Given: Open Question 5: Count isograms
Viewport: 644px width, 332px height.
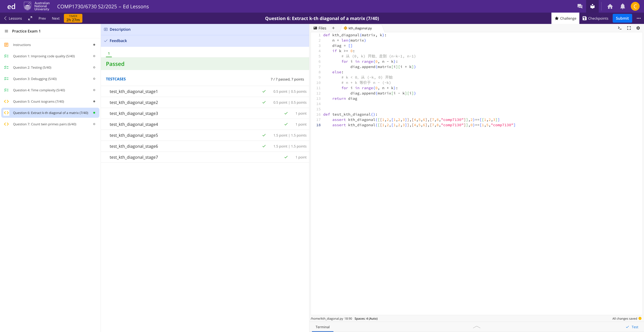Looking at the screenshot, I should click(x=50, y=101).
